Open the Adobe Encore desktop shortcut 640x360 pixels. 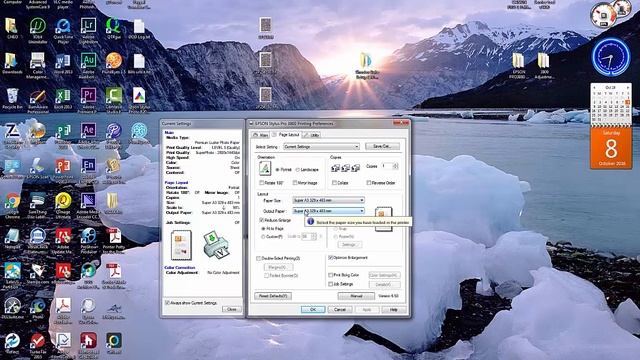click(x=88, y=169)
